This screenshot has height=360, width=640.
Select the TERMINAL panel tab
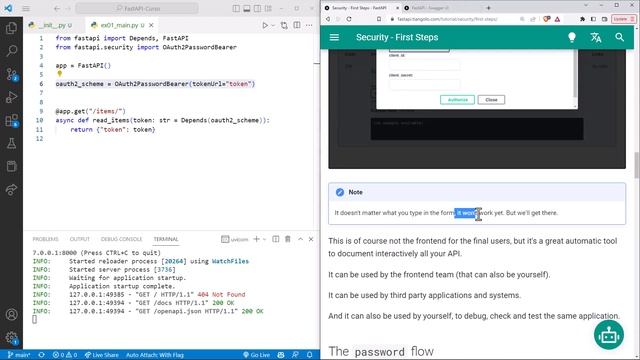[x=166, y=239]
